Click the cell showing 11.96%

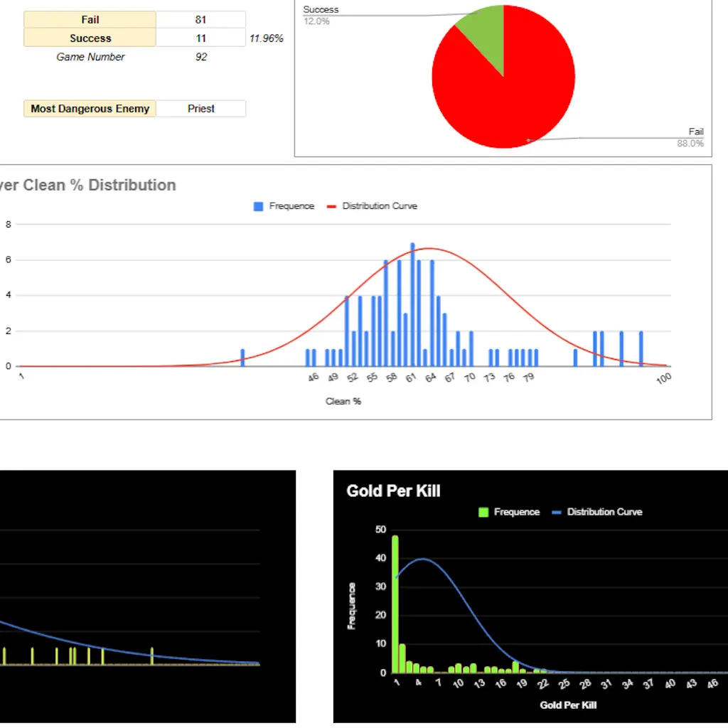click(266, 38)
